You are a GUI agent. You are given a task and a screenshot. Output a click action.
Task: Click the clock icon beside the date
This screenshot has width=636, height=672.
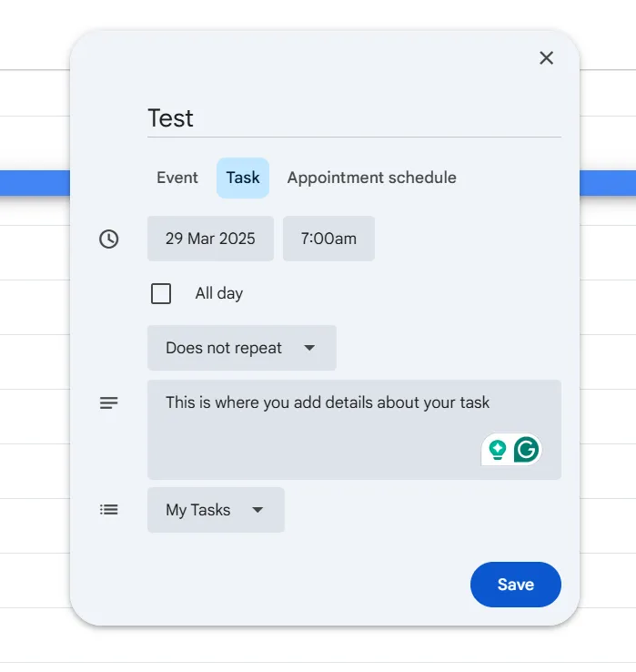[109, 239]
